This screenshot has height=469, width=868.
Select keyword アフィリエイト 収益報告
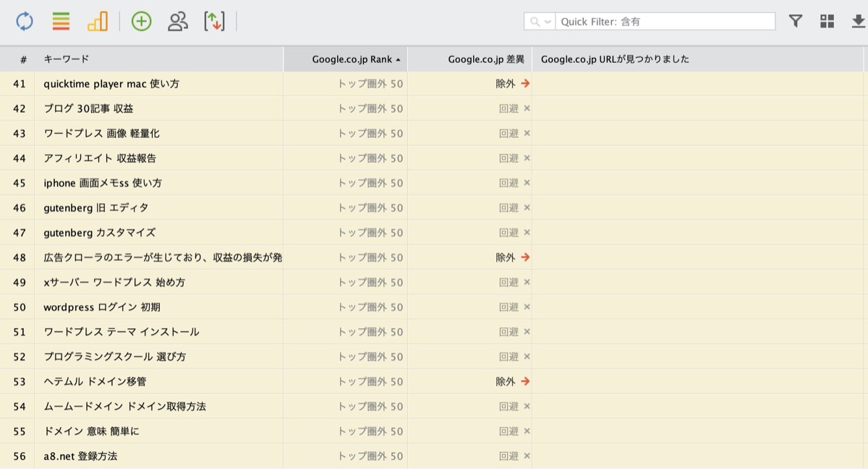point(100,158)
